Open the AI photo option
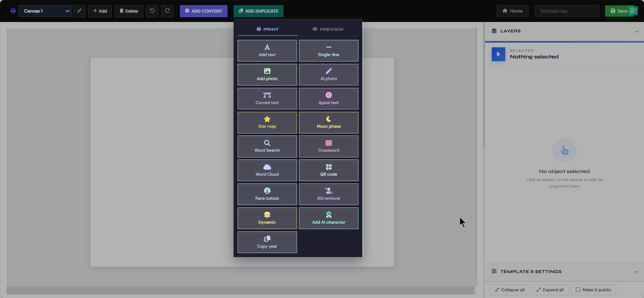The image size is (644, 298). tap(328, 75)
